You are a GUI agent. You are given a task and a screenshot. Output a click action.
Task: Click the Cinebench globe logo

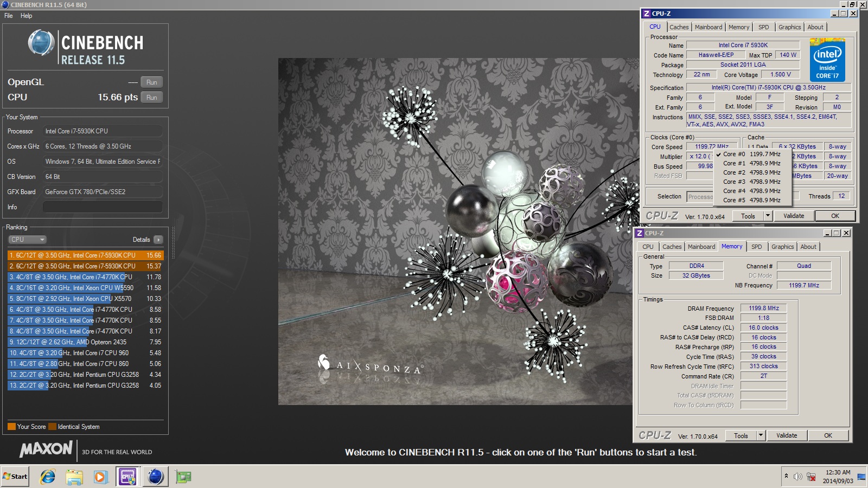point(41,43)
